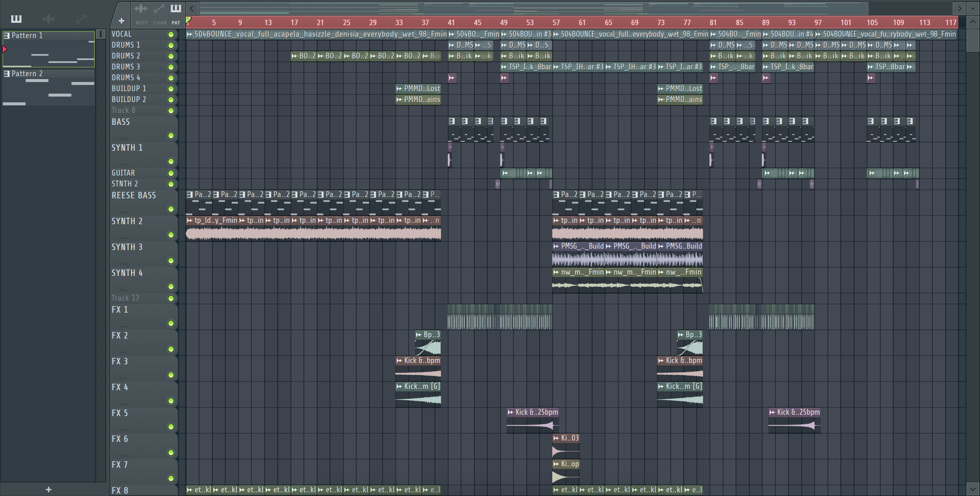This screenshot has width=980, height=496.
Task: Mute the DRUMS 1 track
Action: (x=171, y=45)
